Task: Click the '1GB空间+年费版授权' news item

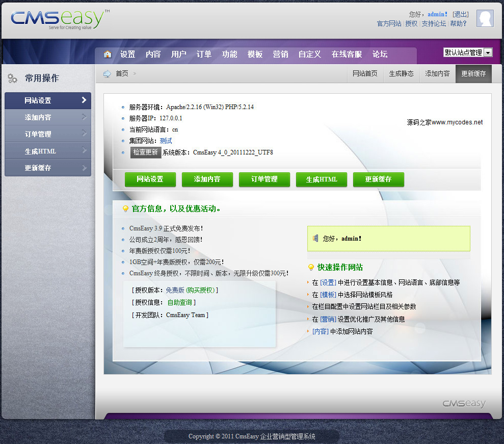Action: click(176, 262)
